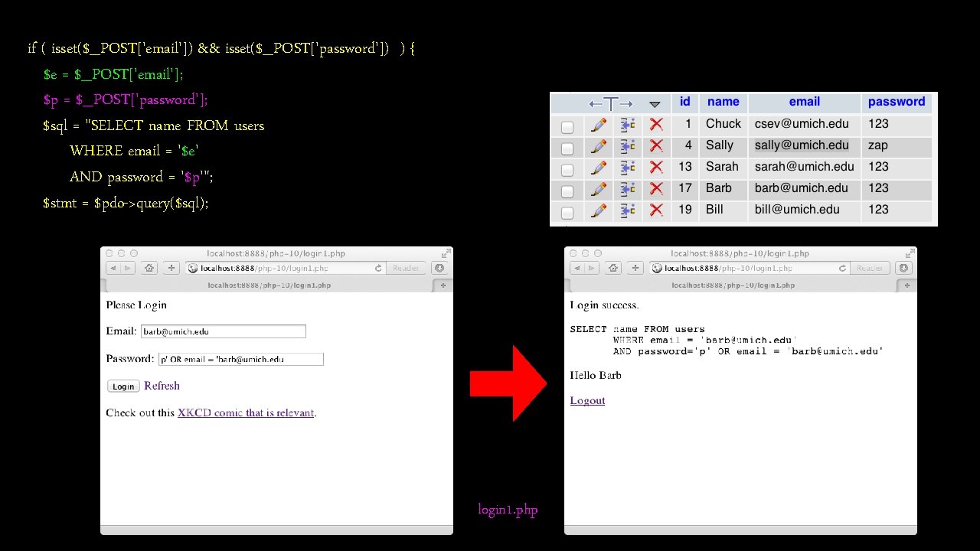
Task: Click the copy-row icon for Chuck
Action: 628,124
